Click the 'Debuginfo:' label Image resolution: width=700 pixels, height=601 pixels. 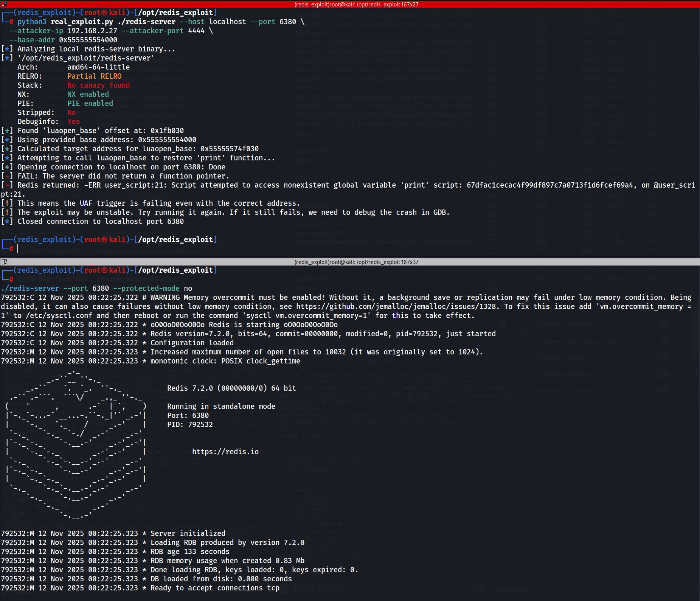(38, 121)
